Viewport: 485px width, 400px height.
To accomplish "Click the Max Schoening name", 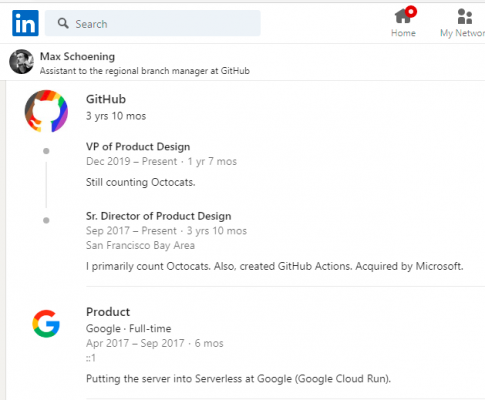I will coord(77,56).
